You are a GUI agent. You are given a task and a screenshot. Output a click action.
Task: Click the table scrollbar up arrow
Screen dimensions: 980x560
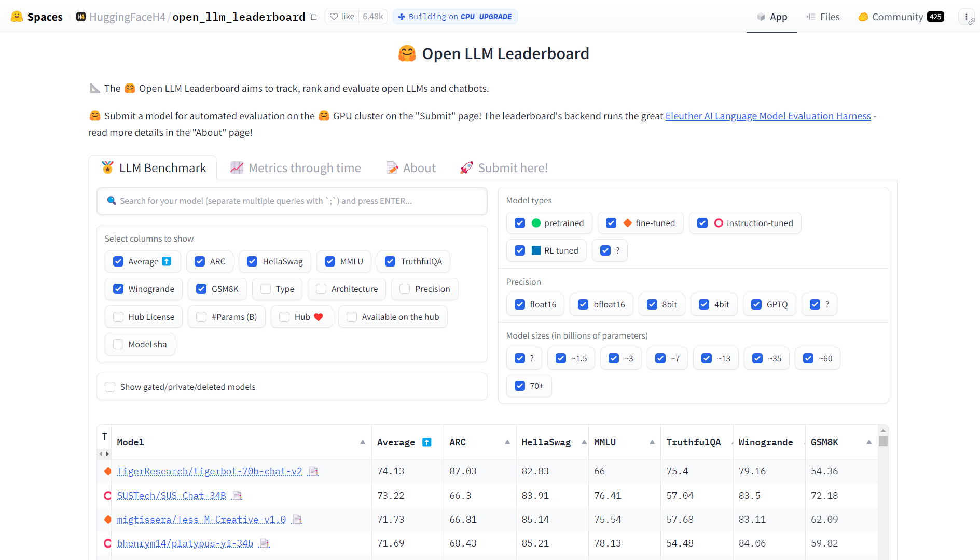(x=883, y=430)
